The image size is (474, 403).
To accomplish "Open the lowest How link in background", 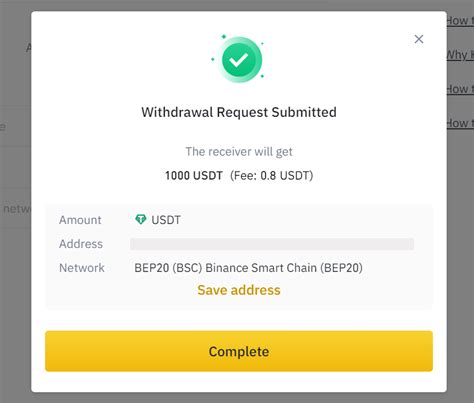I will [460, 123].
